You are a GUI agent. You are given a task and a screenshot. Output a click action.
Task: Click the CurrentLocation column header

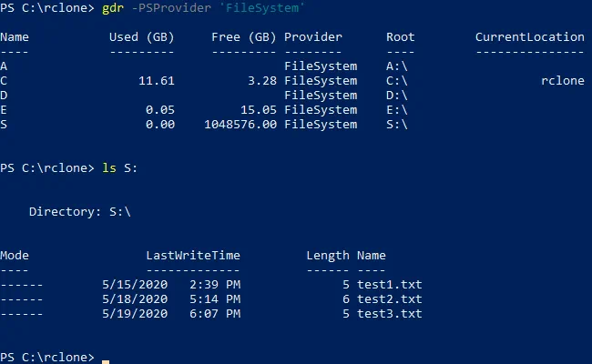click(529, 37)
